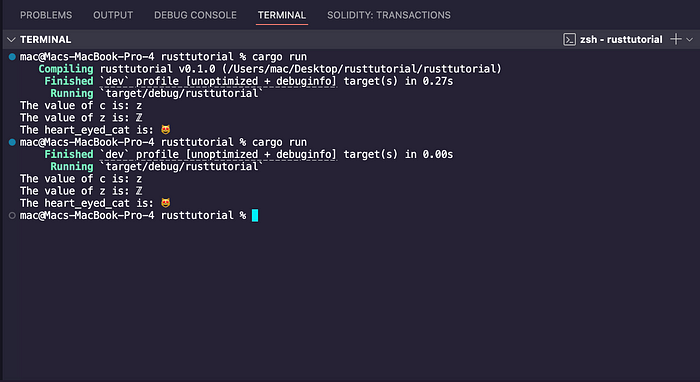Click the zsh - rusttutorial terminal label

(x=621, y=40)
